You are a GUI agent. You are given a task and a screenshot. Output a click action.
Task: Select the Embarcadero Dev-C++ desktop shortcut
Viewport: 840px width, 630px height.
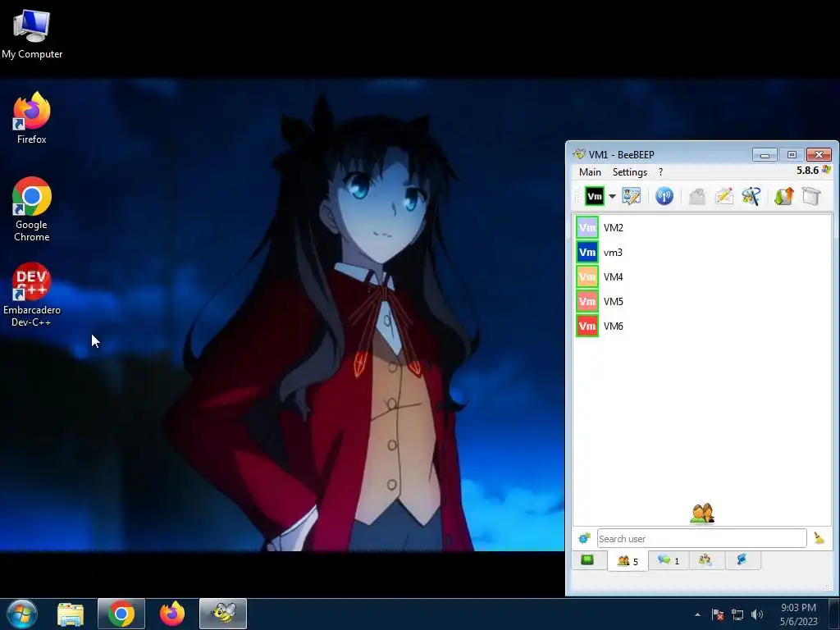[32, 294]
